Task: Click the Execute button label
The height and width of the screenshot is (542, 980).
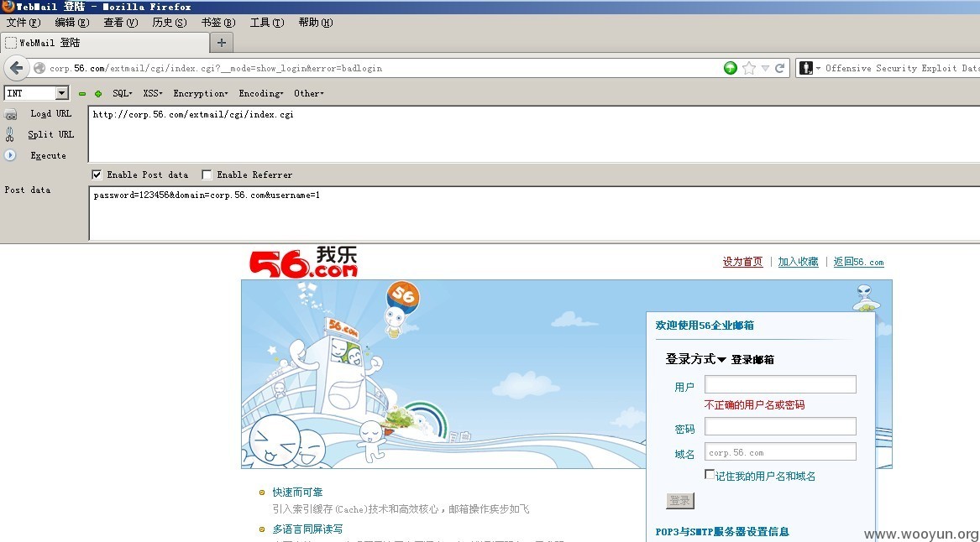Action: pos(48,155)
